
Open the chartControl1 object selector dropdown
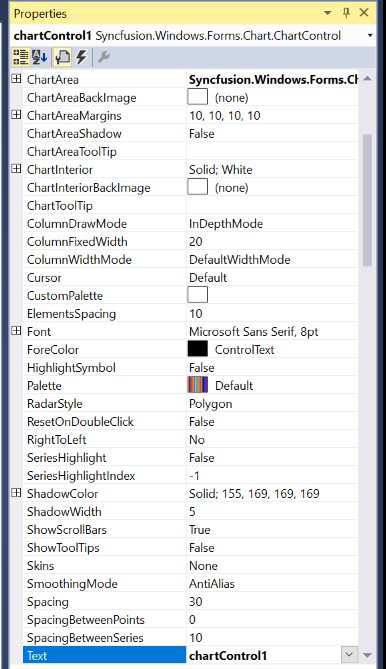coord(370,36)
